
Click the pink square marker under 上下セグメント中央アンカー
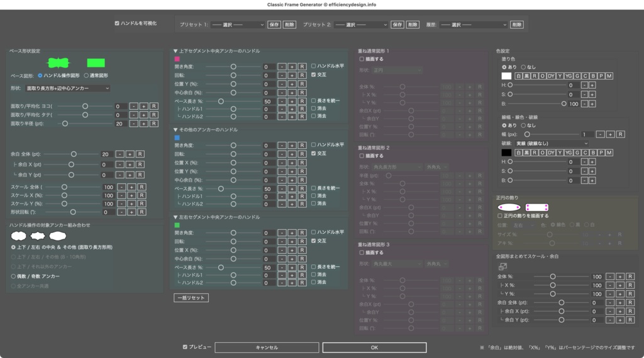click(x=177, y=59)
